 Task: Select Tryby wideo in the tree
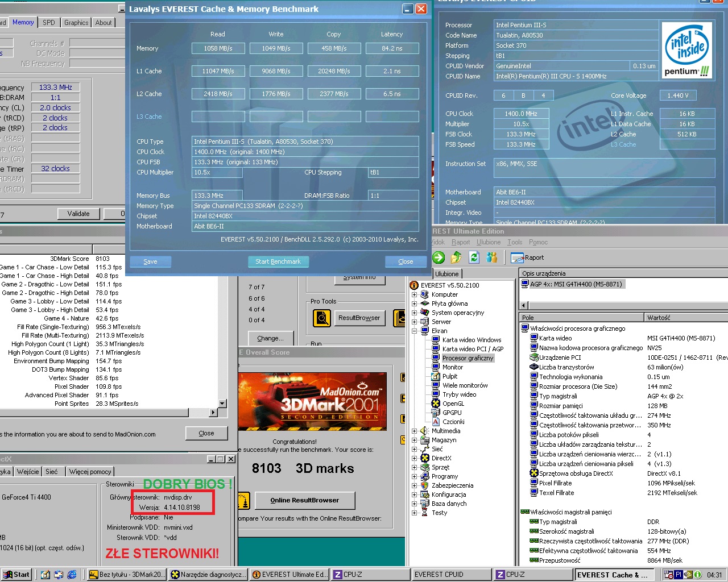460,394
